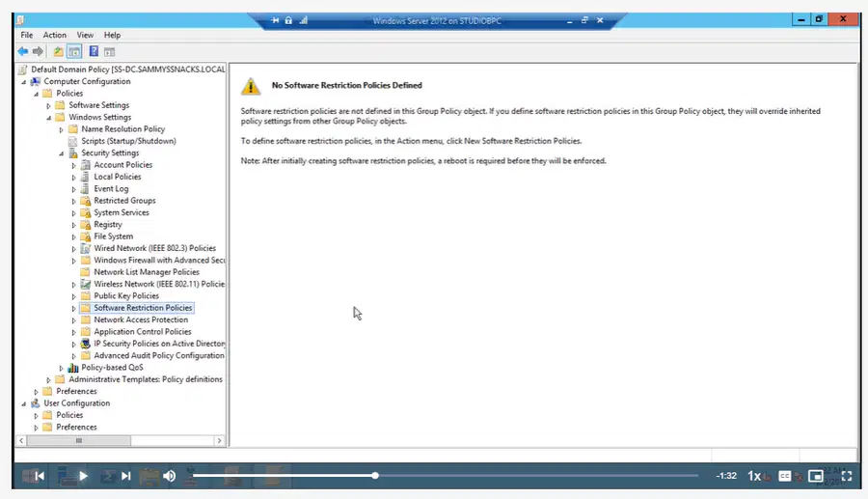The image size is (868, 499).
Task: Select Registry tree item
Action: point(108,224)
